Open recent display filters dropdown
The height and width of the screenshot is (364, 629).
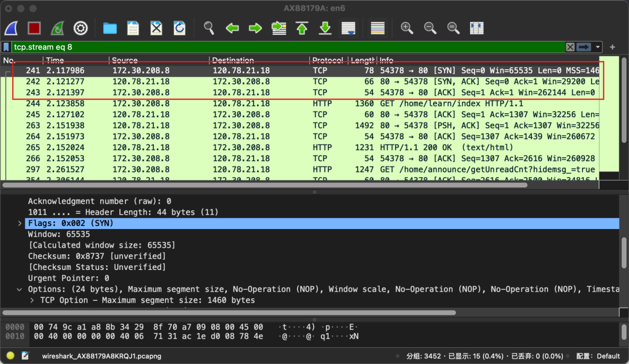point(598,47)
